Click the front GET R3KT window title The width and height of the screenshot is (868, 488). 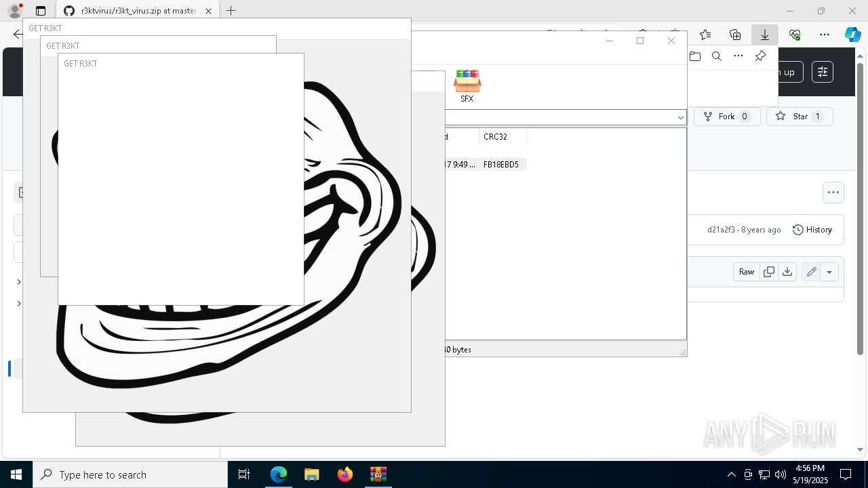[x=81, y=64]
